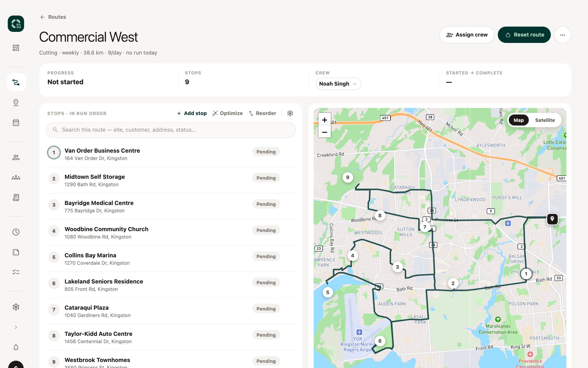The height and width of the screenshot is (368, 588).
Task: Open the location pin sidebar icon
Action: [x=16, y=102]
